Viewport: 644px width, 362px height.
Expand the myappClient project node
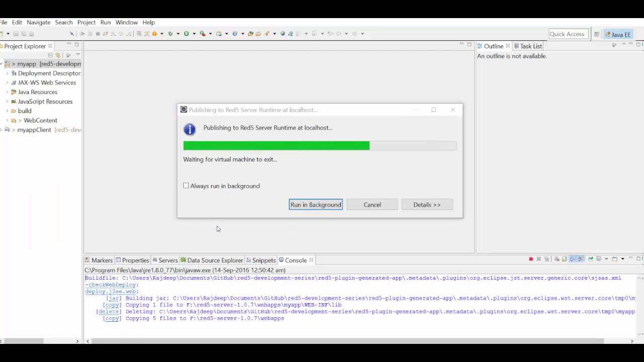pos(2,130)
